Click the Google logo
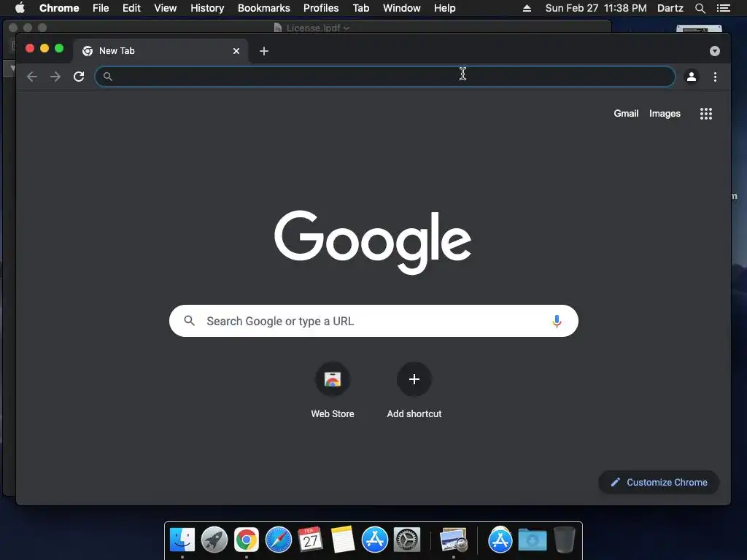This screenshot has height=560, width=747. [x=373, y=242]
